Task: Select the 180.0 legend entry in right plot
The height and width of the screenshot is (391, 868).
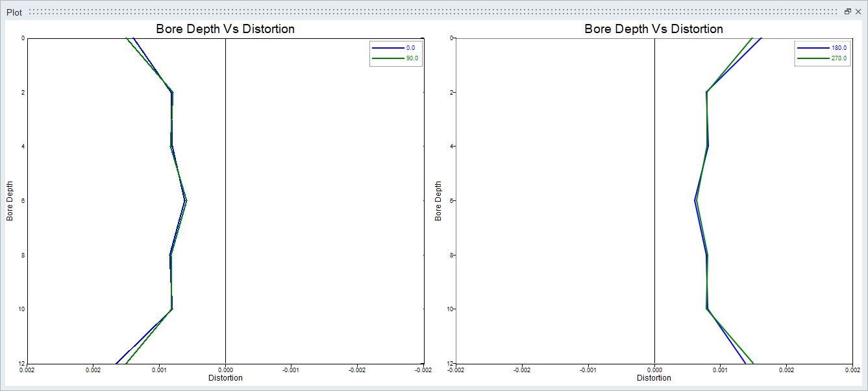Action: coord(839,48)
